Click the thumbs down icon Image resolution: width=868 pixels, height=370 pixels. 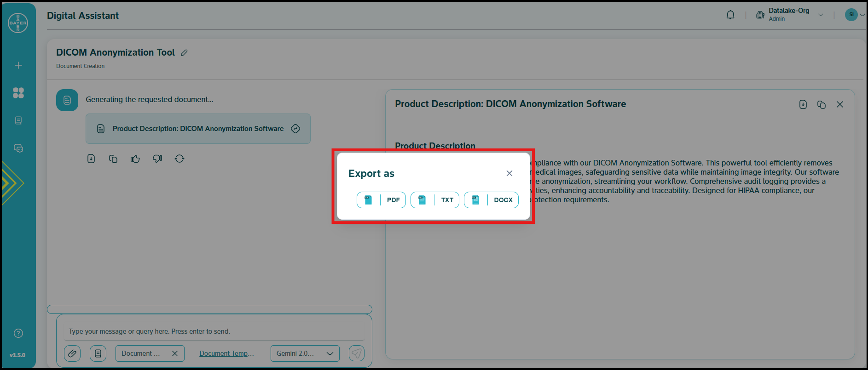[157, 159]
